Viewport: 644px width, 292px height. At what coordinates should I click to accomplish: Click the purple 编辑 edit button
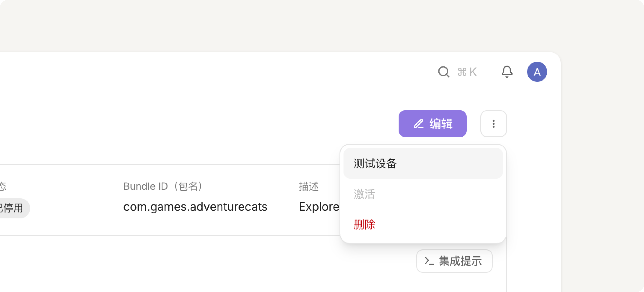pos(432,124)
